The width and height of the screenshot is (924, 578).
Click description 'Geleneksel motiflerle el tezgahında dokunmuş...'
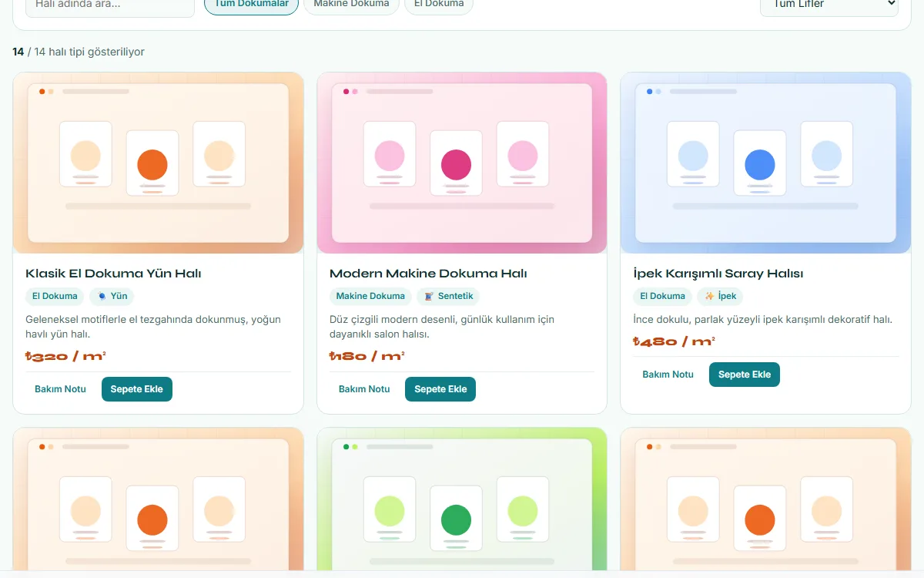153,327
